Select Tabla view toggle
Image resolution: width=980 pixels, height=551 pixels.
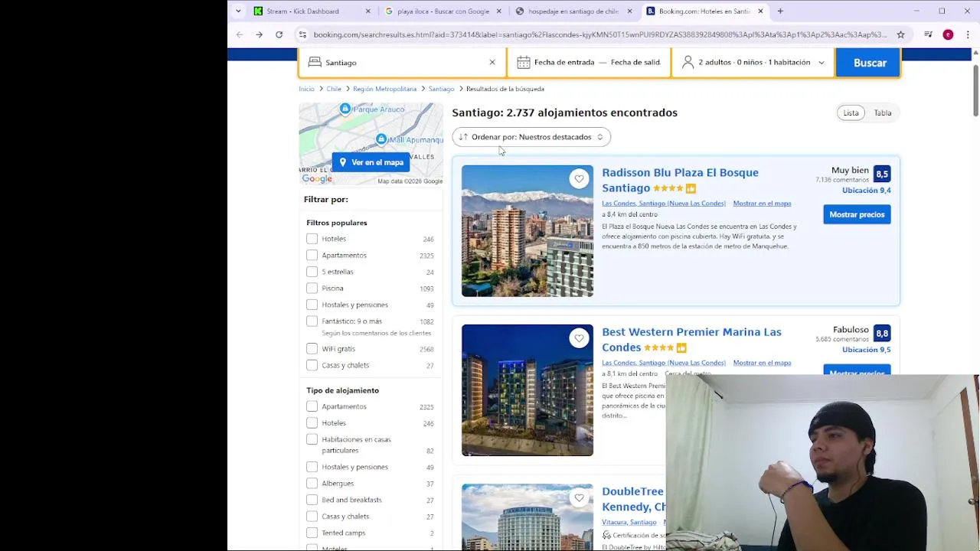[x=883, y=112]
